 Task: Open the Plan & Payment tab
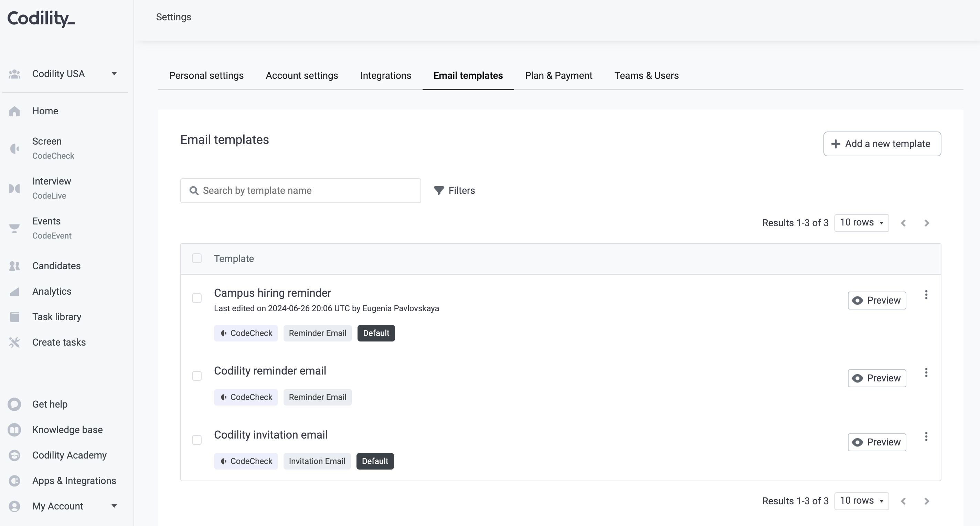click(558, 76)
